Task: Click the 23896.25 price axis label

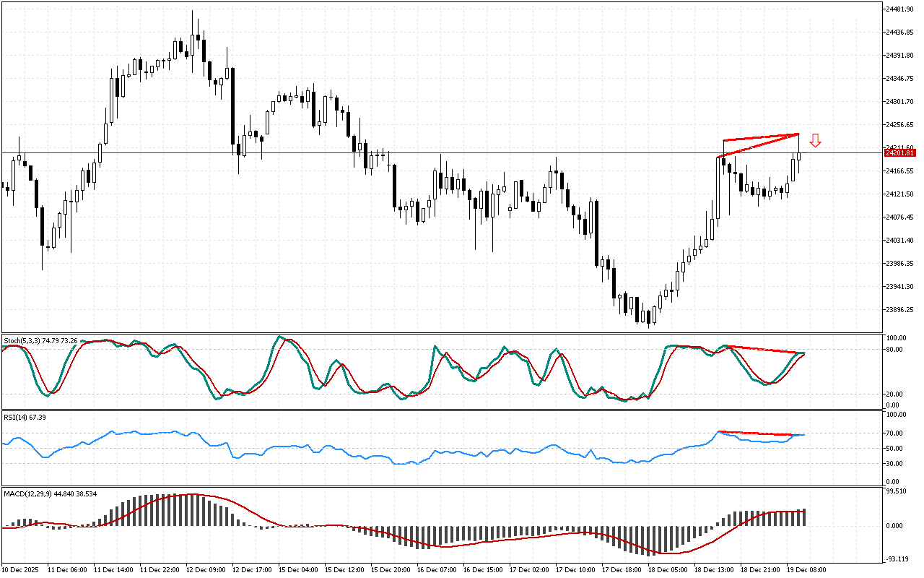Action: (x=900, y=310)
